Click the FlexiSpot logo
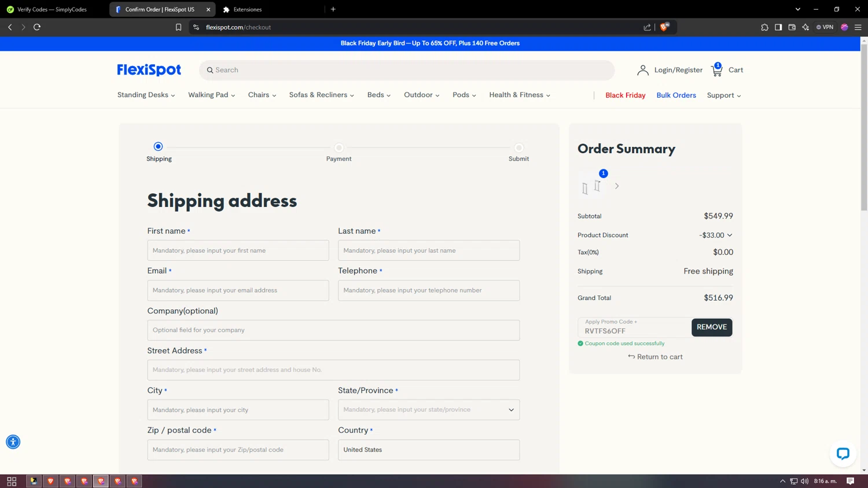The height and width of the screenshot is (488, 868). point(149,70)
